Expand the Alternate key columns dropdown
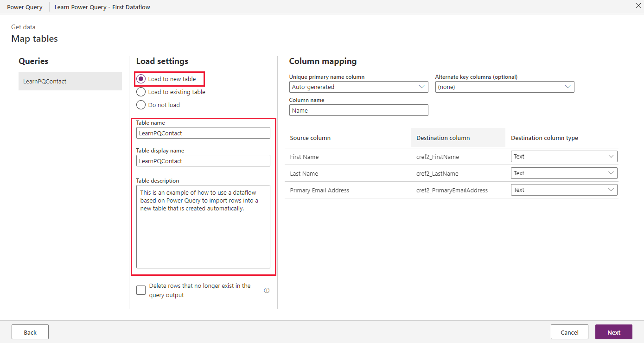Viewport: 644px width, 343px height. pyautogui.click(x=504, y=87)
